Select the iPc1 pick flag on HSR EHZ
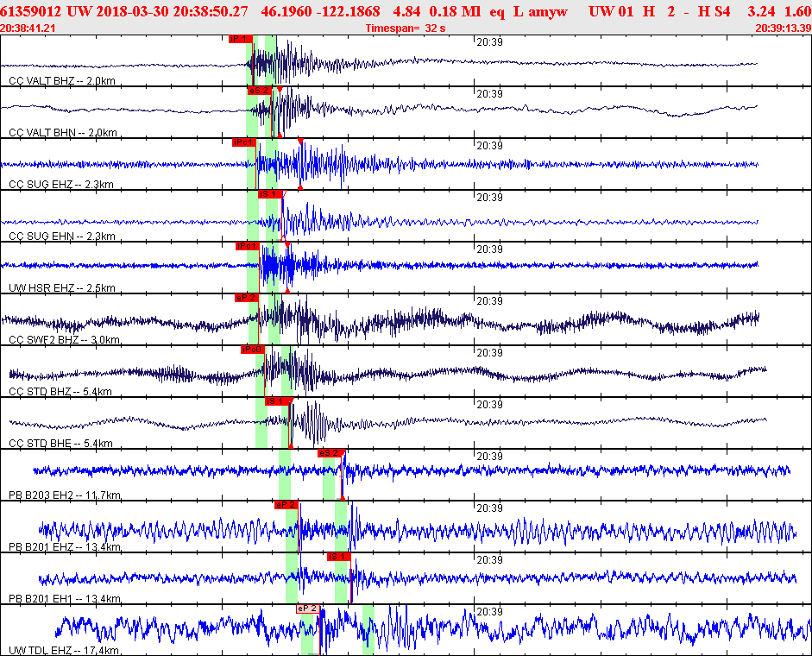 click(248, 246)
